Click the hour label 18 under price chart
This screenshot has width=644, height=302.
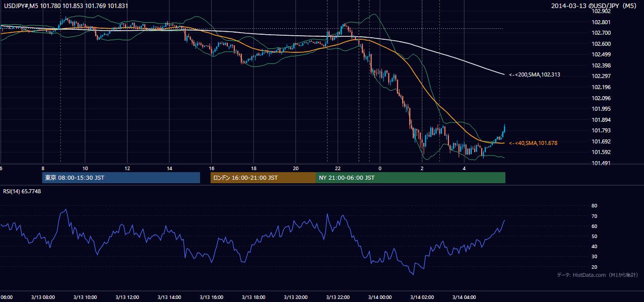(x=253, y=169)
